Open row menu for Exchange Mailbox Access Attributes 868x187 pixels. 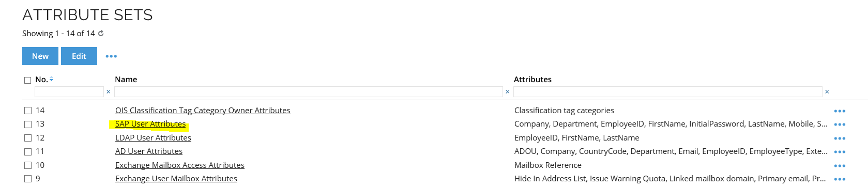(840, 166)
